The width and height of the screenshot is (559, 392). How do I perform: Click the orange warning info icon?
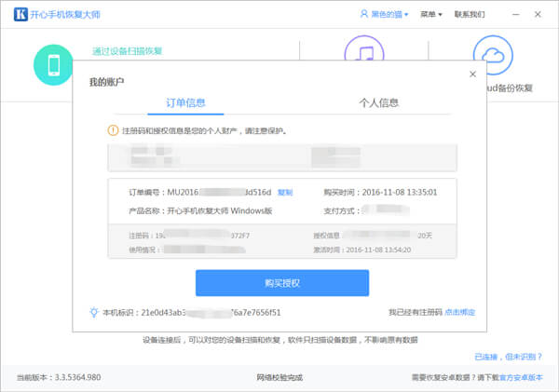click(x=113, y=130)
